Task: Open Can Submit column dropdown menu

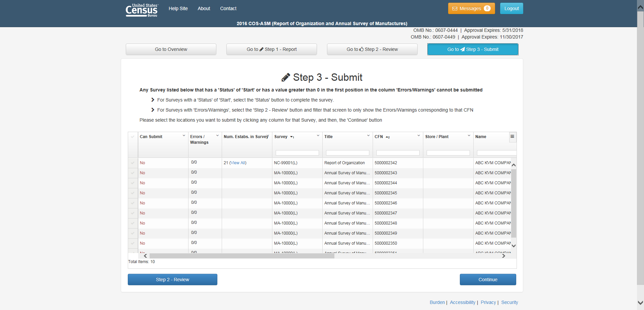Action: tap(184, 136)
